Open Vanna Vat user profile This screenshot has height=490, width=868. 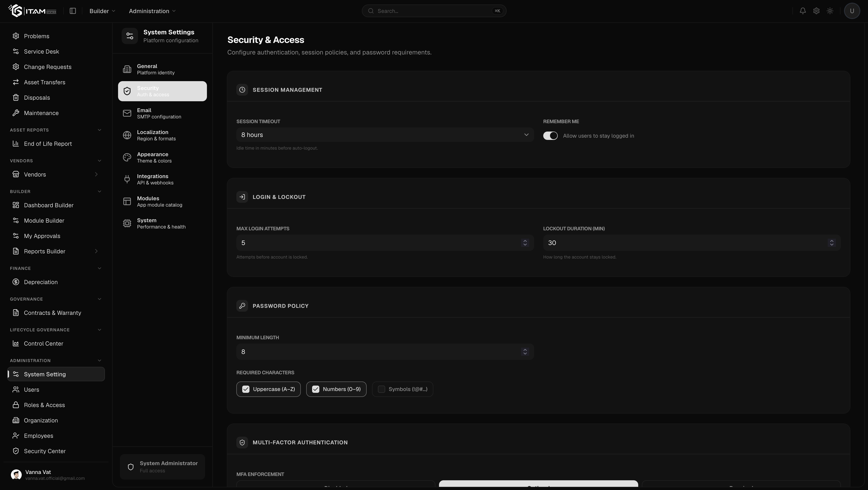56,475
